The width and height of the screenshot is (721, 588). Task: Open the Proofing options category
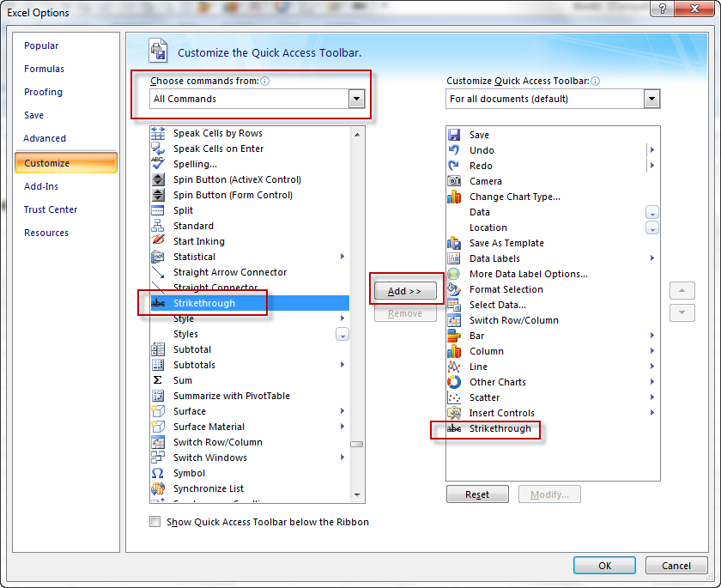click(43, 92)
